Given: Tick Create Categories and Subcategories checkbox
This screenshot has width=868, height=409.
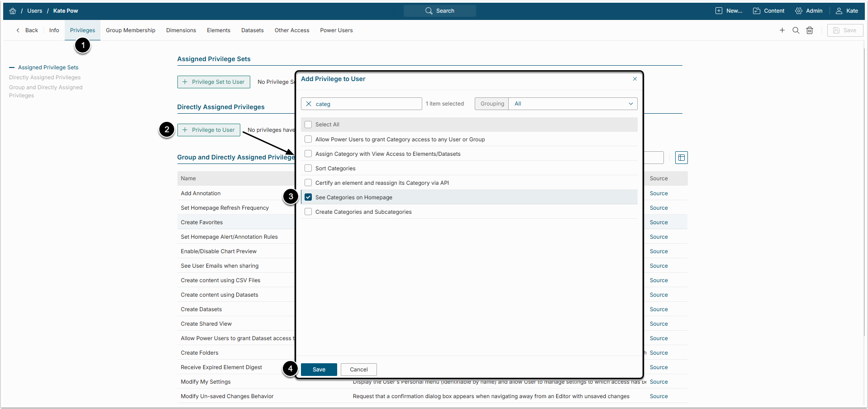Looking at the screenshot, I should tap(308, 212).
